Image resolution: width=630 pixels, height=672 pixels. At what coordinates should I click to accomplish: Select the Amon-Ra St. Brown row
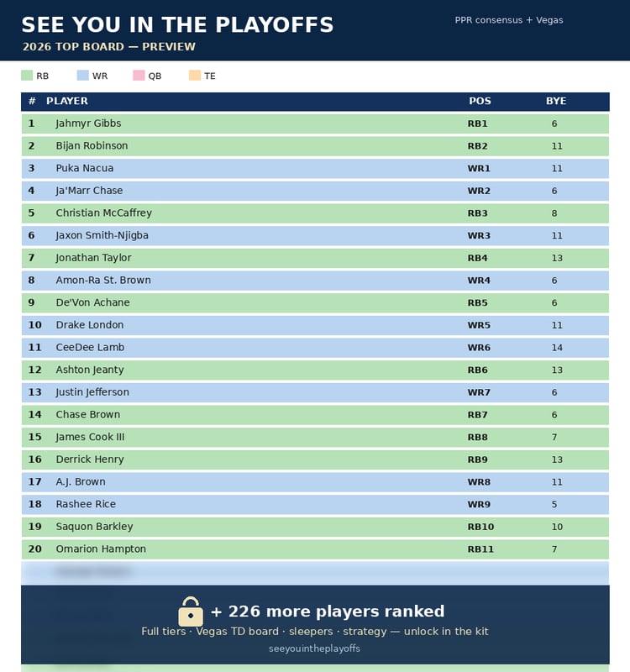pyautogui.click(x=315, y=281)
